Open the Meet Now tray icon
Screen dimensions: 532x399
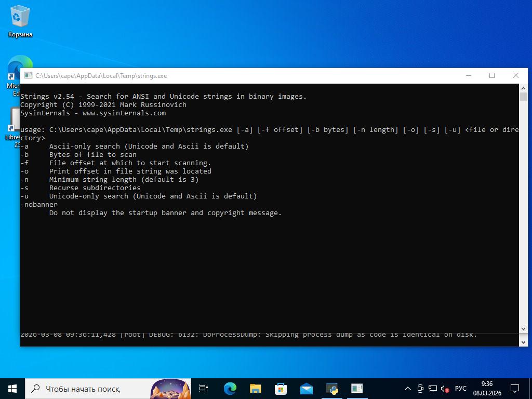point(420,389)
